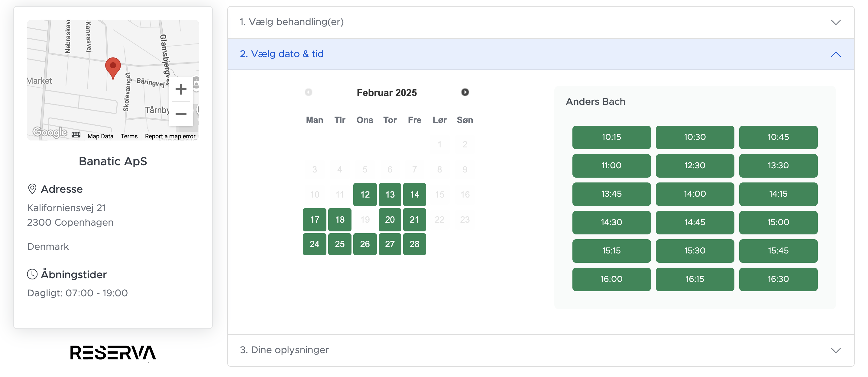Screen dimensions: 868x377
Task: Select date 20 in calendar
Action: pyautogui.click(x=390, y=219)
